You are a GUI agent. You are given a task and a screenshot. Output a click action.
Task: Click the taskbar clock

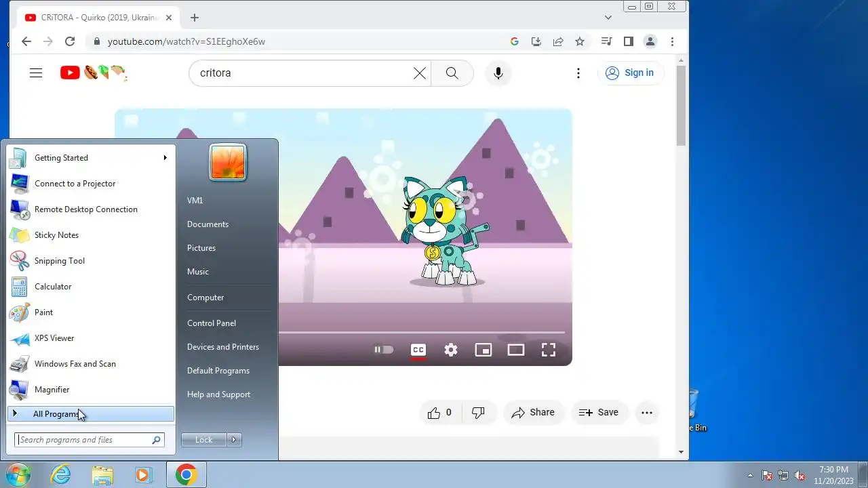[x=833, y=474]
